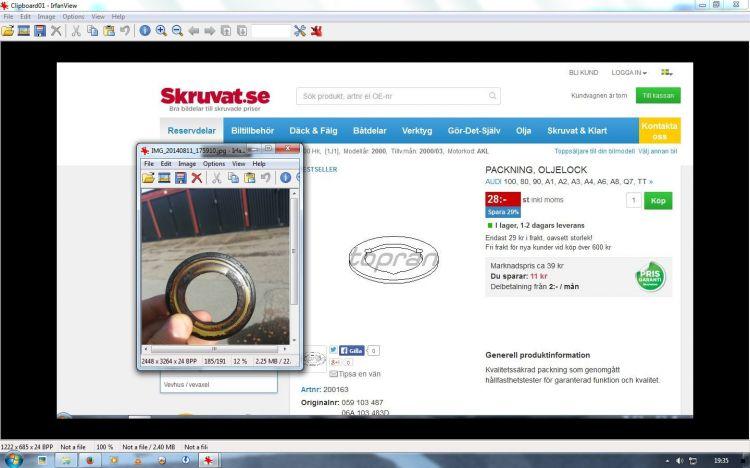Click the green Till kassan button
The image size is (750, 468).
(x=659, y=96)
